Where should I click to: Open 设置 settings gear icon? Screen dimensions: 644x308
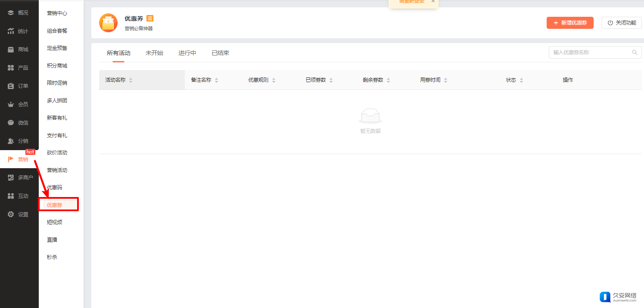click(11, 214)
